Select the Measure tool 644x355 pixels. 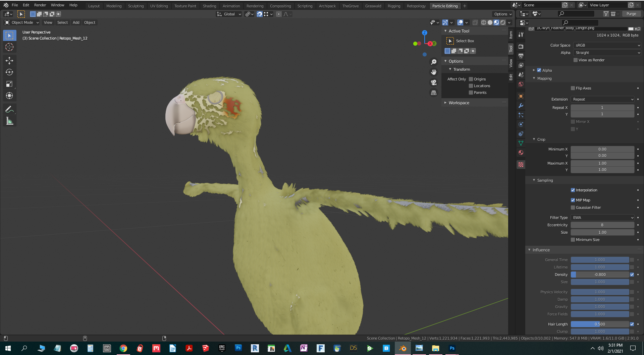point(9,121)
